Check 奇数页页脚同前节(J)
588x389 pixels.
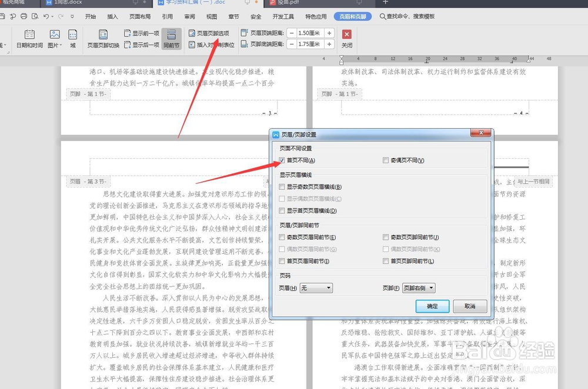point(386,237)
